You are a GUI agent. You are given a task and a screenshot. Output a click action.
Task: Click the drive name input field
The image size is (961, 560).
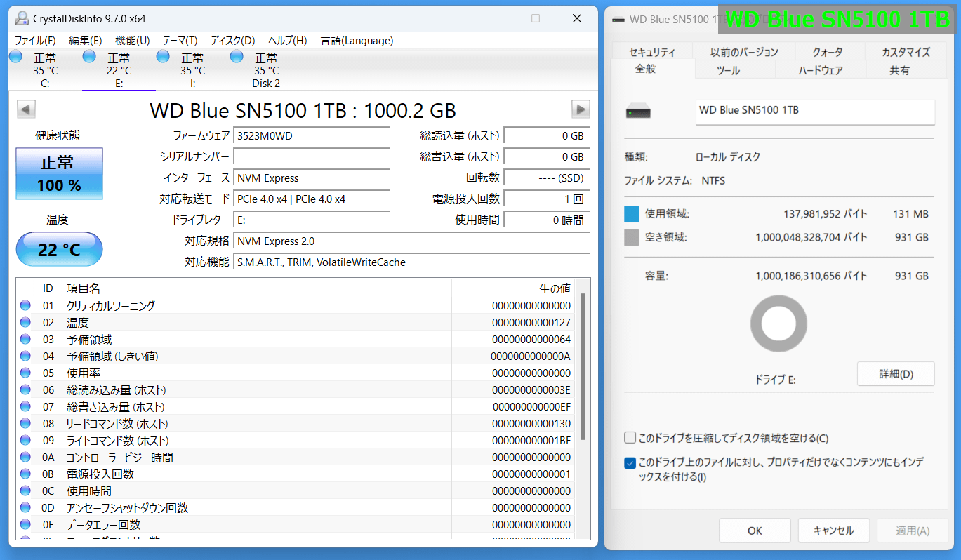815,112
